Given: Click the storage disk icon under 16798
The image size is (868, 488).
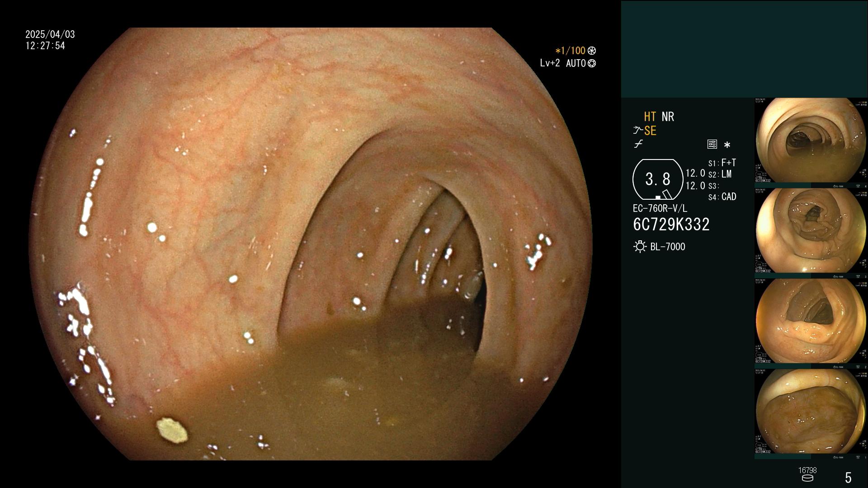Looking at the screenshot, I should click(807, 478).
